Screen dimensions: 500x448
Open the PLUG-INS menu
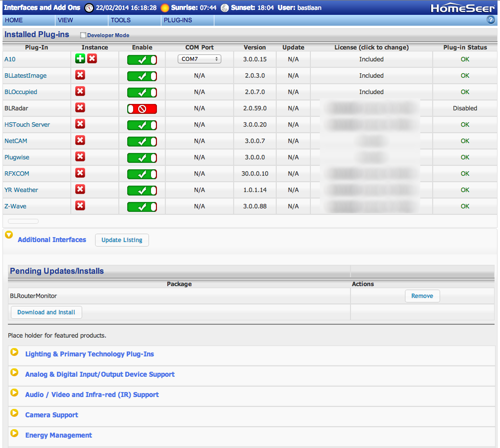(x=188, y=20)
